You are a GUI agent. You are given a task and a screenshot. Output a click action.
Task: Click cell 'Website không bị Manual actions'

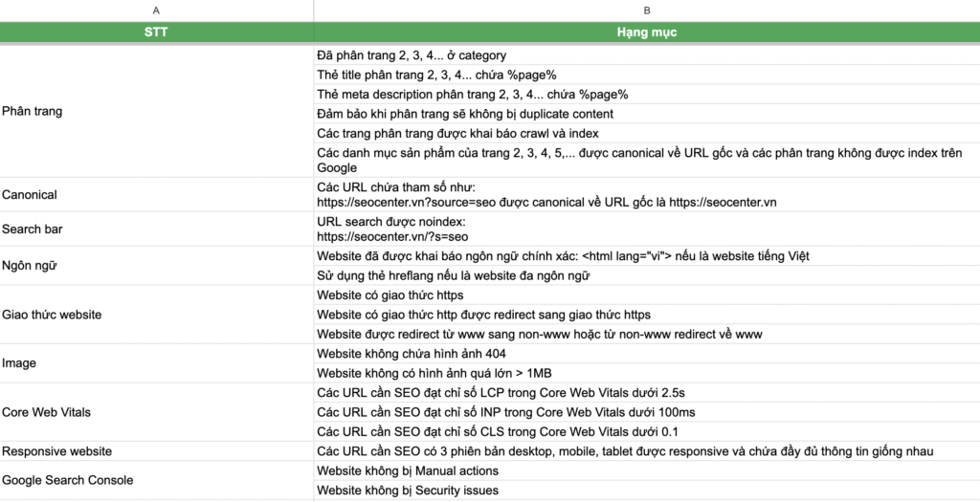647,470
